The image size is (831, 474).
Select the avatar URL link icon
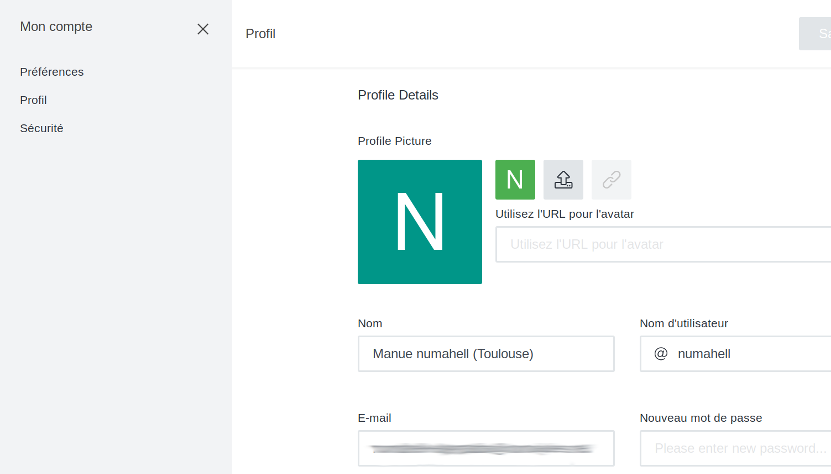pos(611,180)
